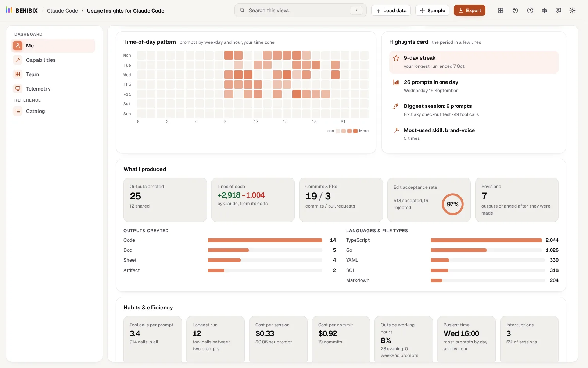Click the Claude Code breadcrumb link
Image resolution: width=588 pixels, height=368 pixels.
click(x=62, y=11)
